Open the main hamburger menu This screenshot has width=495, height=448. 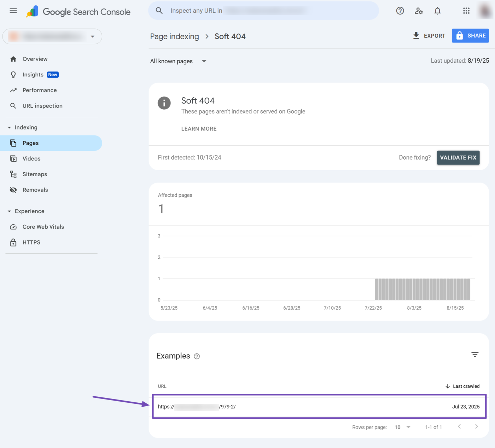point(13,11)
